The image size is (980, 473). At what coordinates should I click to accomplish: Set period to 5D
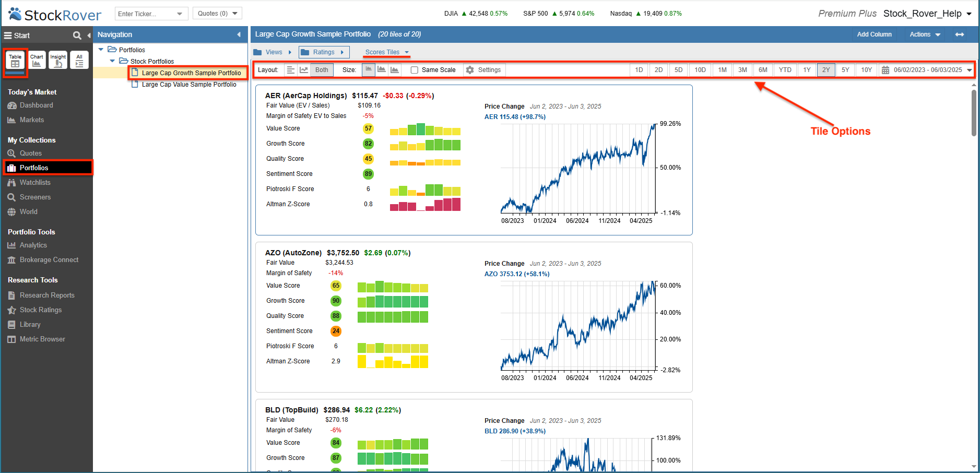(678, 70)
